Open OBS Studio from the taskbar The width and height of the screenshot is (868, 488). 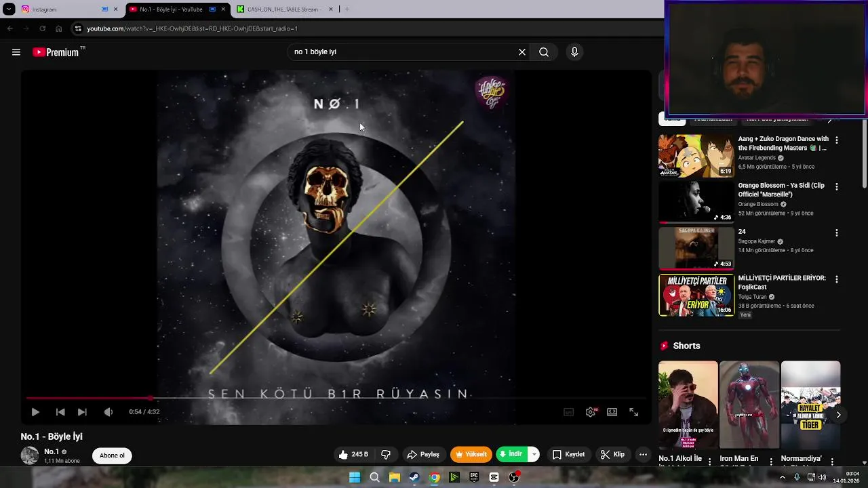click(514, 478)
